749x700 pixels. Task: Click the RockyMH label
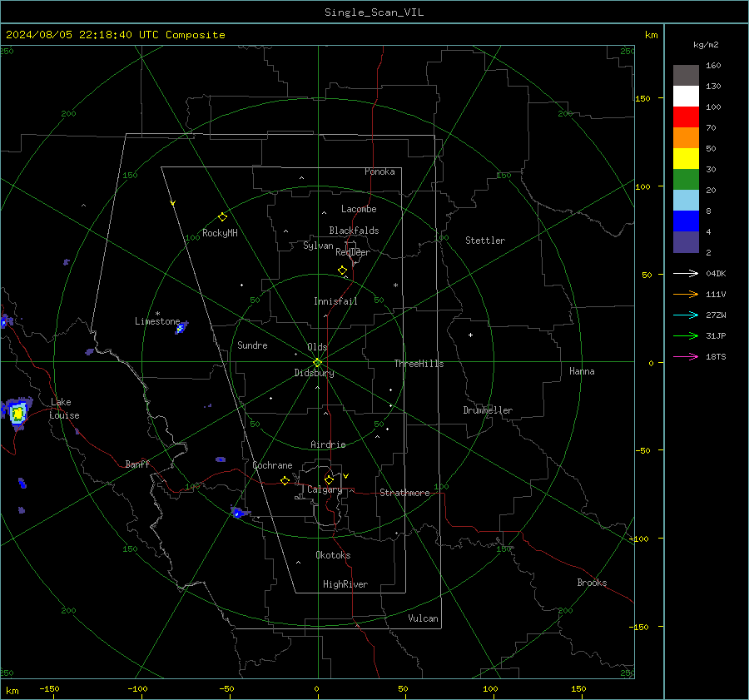tap(220, 233)
